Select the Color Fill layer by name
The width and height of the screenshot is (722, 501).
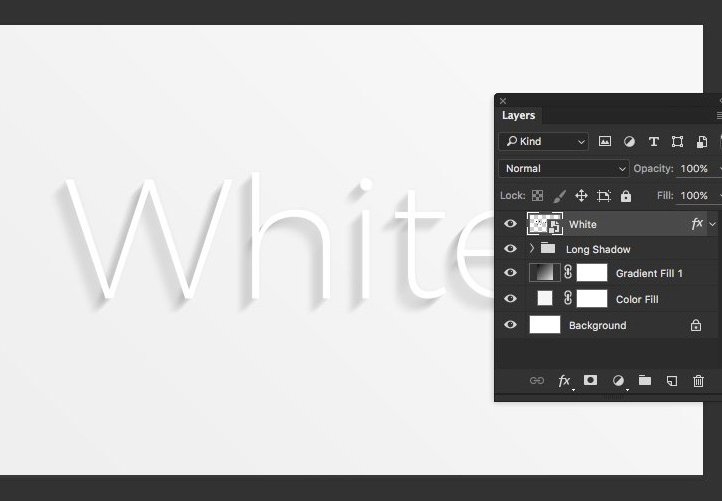tap(637, 299)
